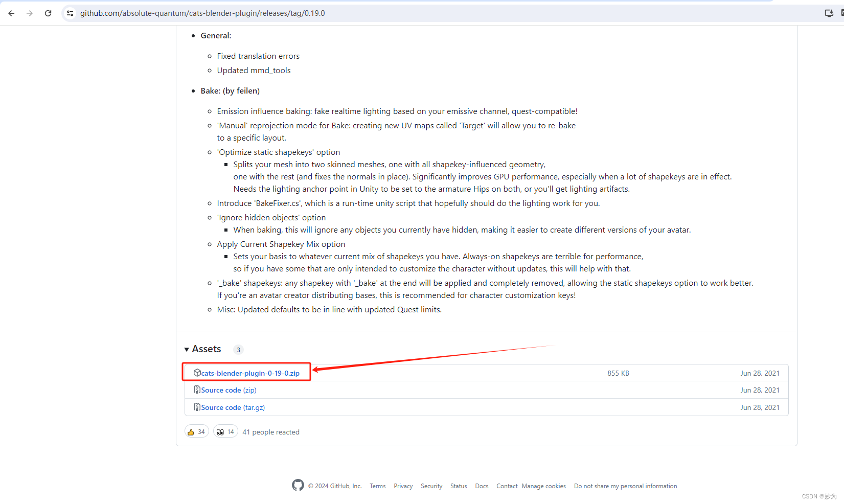The height and width of the screenshot is (504, 844).
Task: Reload the page with refresh icon
Action: click(48, 13)
